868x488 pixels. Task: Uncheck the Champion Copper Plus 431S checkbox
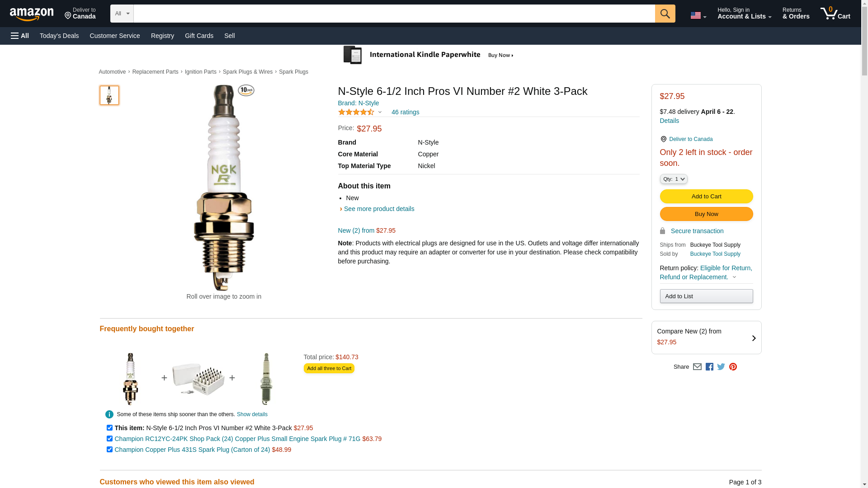[109, 449]
